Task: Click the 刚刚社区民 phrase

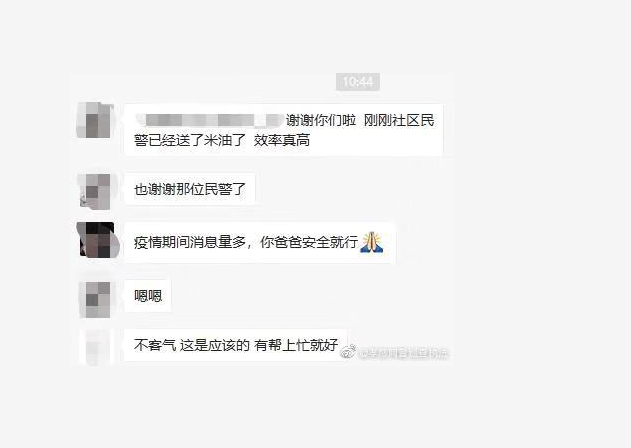Action: click(399, 120)
